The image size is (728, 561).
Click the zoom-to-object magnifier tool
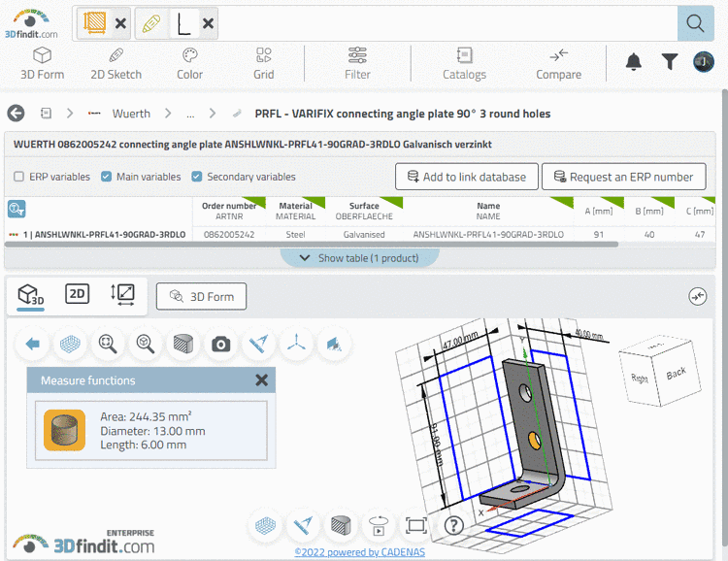(x=146, y=345)
